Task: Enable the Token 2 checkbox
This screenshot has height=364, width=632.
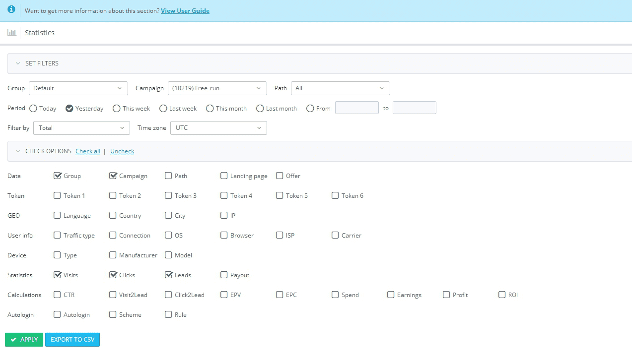Action: tap(113, 195)
